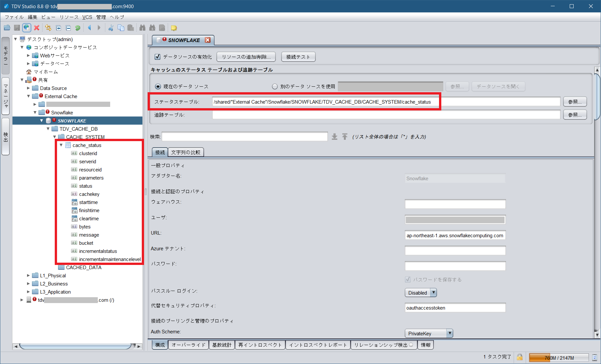The image size is (601, 364).
Task: Collapse the TDV_CACHE_DB node
Action: 48,129
